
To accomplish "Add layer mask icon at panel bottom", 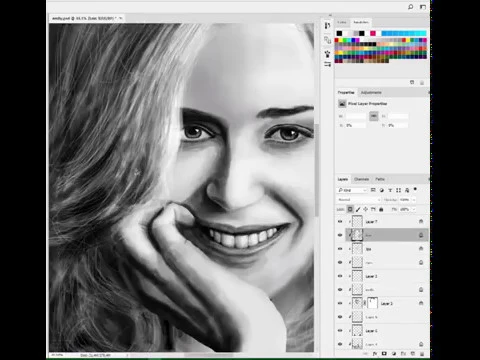I will [384, 354].
